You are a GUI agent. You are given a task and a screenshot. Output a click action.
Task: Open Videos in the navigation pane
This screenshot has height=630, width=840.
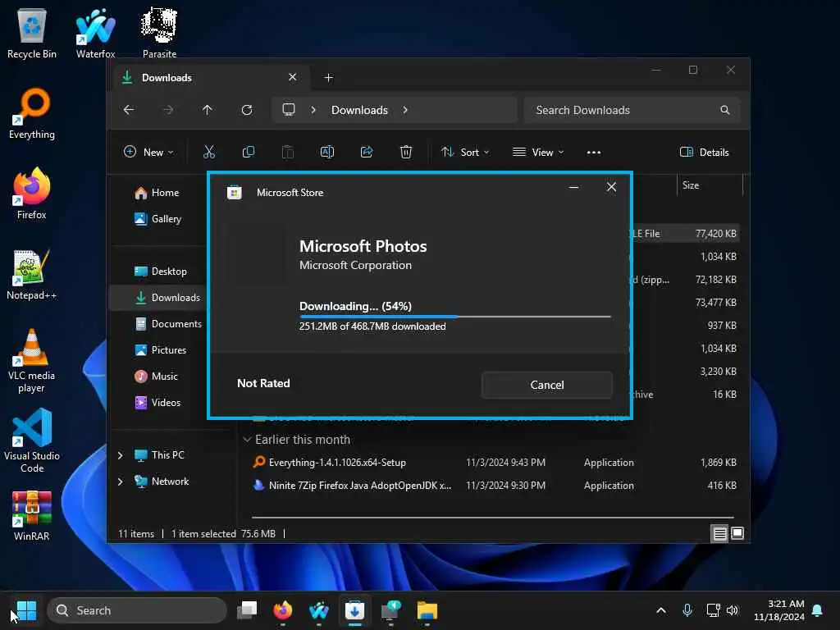coord(157,403)
